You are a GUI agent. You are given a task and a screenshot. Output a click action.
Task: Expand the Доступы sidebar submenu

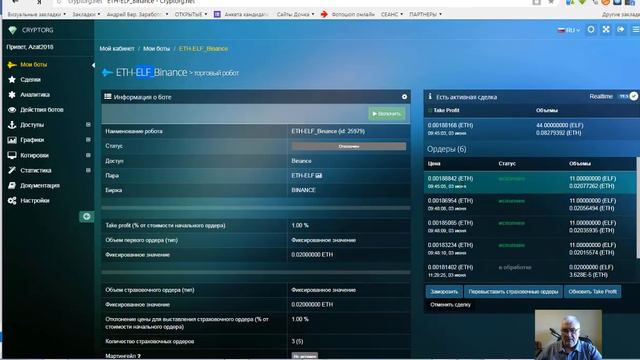tap(88, 124)
